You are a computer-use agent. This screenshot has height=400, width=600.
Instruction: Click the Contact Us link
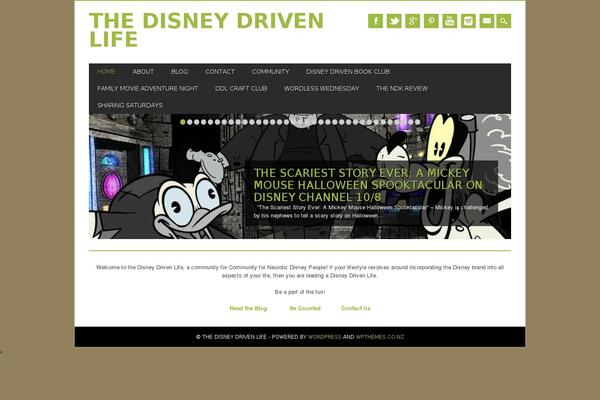356,308
